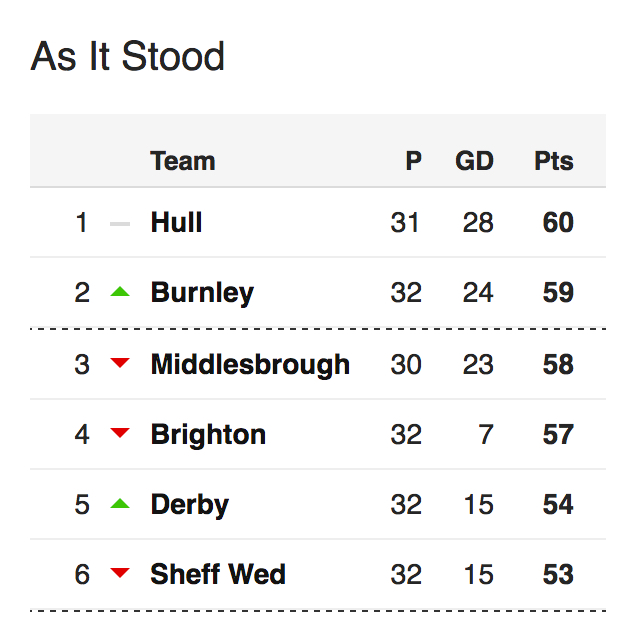
Task: Open the Brighton team link
Action: pyautogui.click(x=208, y=435)
